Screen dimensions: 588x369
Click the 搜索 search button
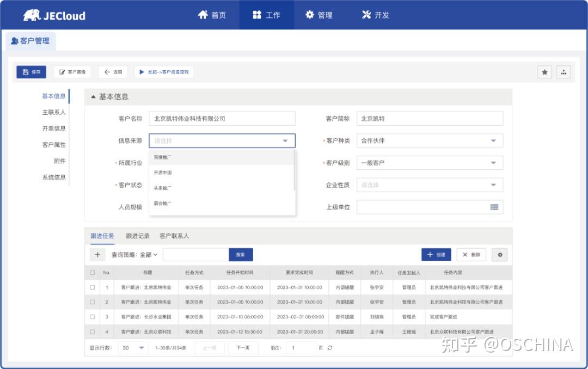[x=241, y=254]
